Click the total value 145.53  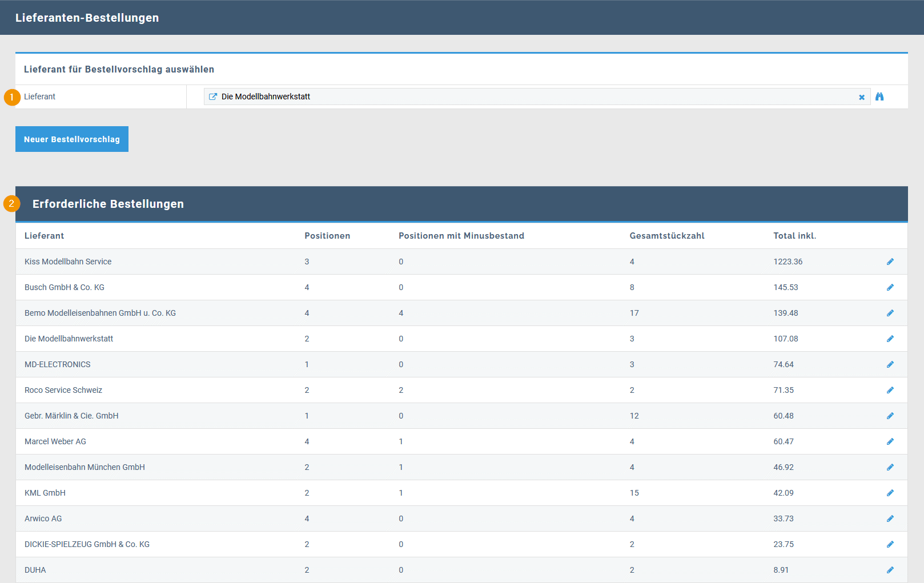(786, 287)
